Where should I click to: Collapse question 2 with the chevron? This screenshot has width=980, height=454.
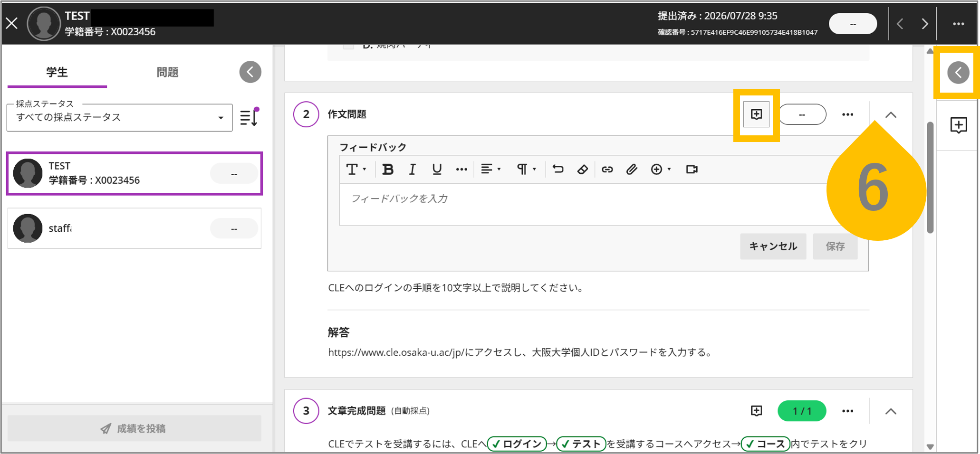[891, 115]
